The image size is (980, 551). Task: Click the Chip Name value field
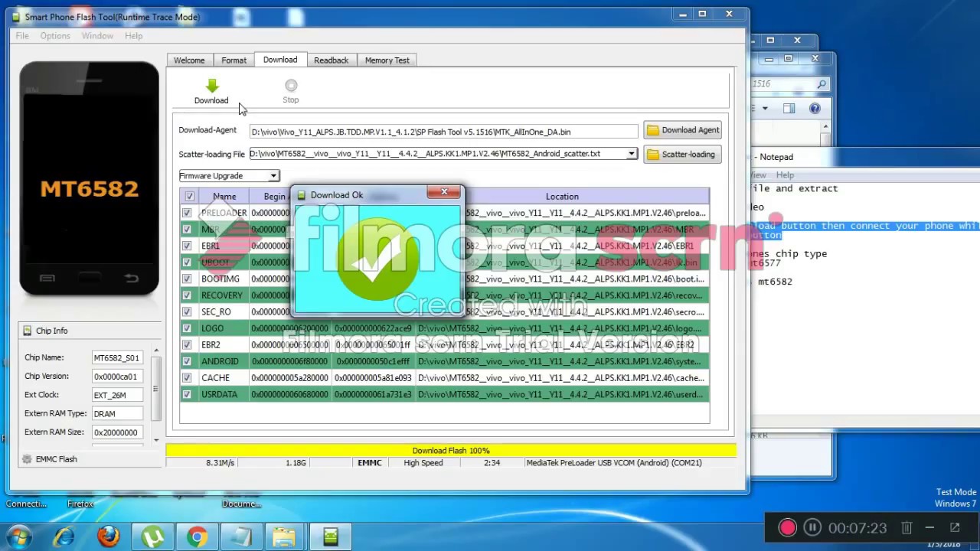pos(117,358)
